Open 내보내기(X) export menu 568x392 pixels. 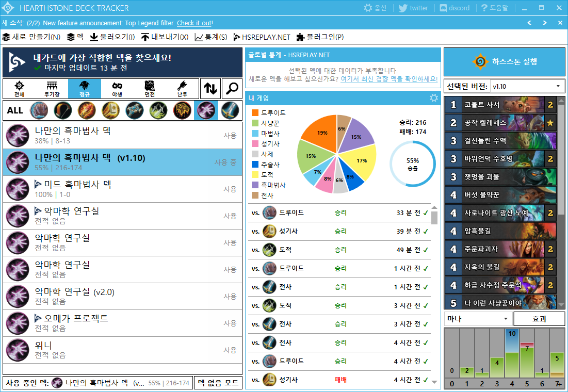click(x=165, y=37)
